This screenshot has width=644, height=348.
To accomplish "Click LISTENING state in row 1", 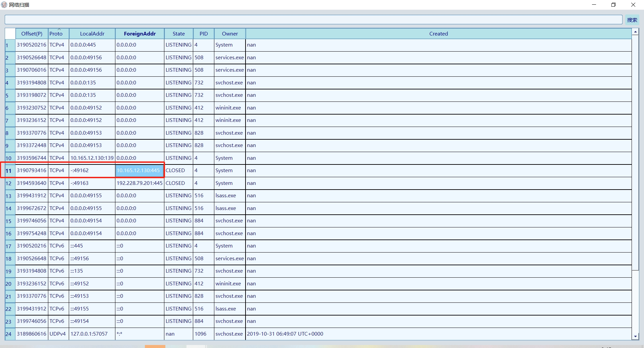I will (179, 45).
